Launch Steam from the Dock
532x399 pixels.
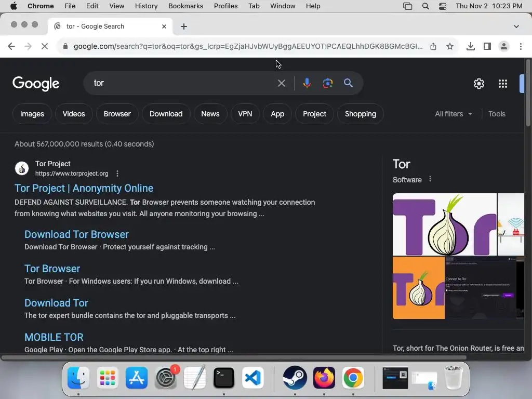click(x=295, y=378)
